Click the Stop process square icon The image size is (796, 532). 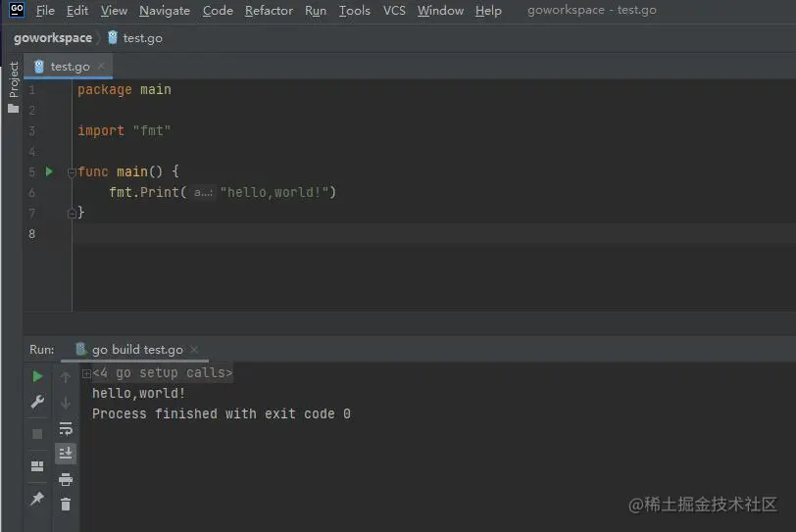(x=37, y=433)
